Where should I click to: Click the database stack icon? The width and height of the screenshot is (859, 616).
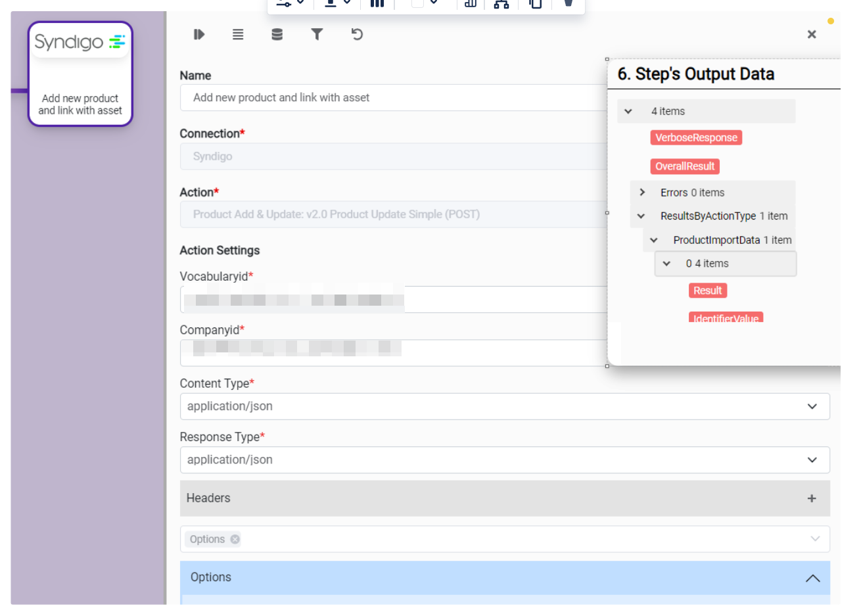(x=277, y=34)
